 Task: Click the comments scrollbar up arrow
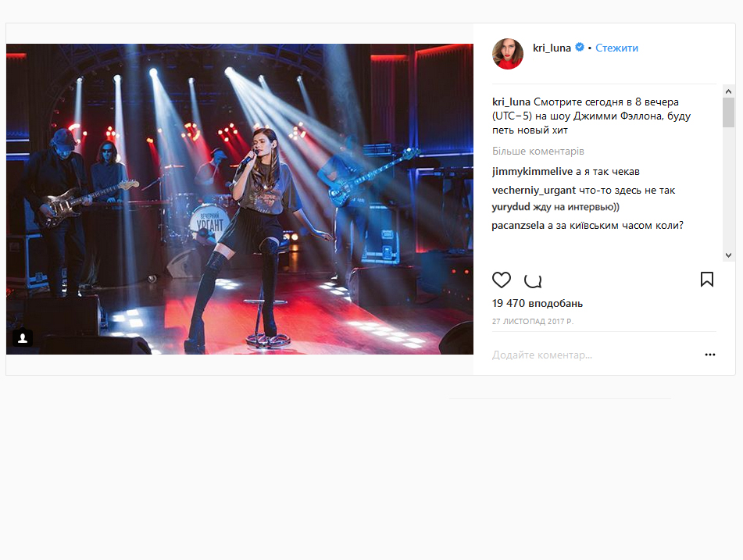(x=728, y=91)
